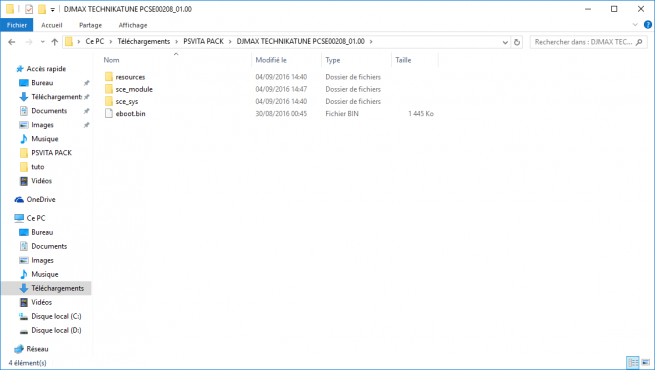Open recent locations dropdown arrow
Image resolution: width=655 pixels, height=370 pixels.
[x=43, y=42]
